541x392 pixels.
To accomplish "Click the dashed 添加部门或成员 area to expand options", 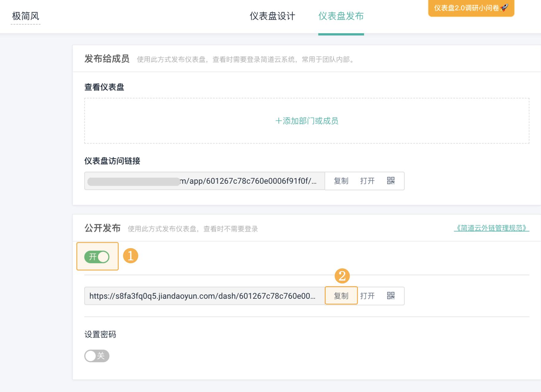I will [307, 121].
